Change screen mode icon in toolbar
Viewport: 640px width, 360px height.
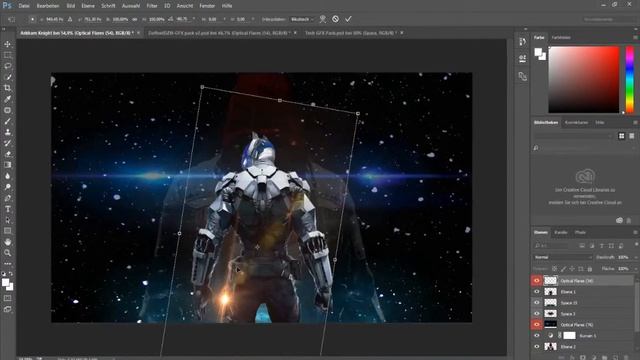pos(7,309)
